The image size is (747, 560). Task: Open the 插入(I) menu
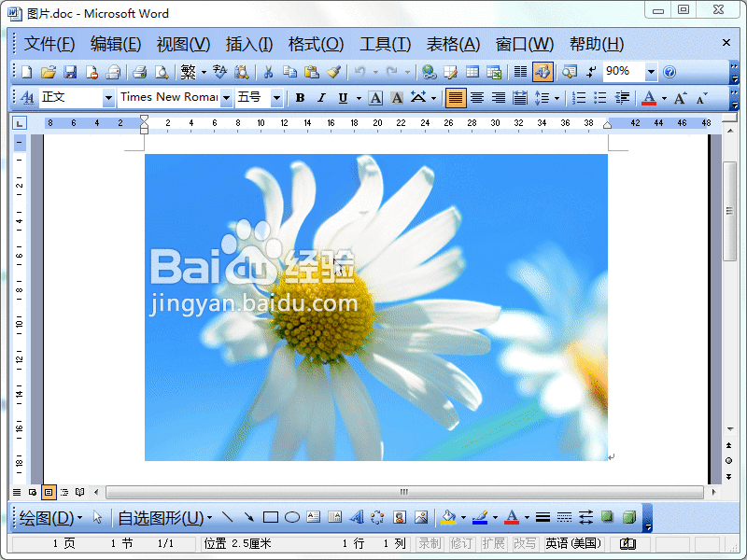[248, 44]
